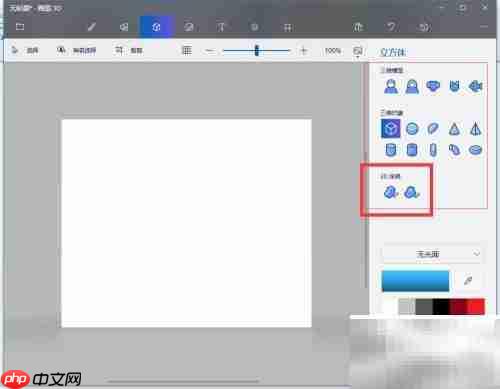Select the Text tool
500x389 pixels.
pos(221,27)
